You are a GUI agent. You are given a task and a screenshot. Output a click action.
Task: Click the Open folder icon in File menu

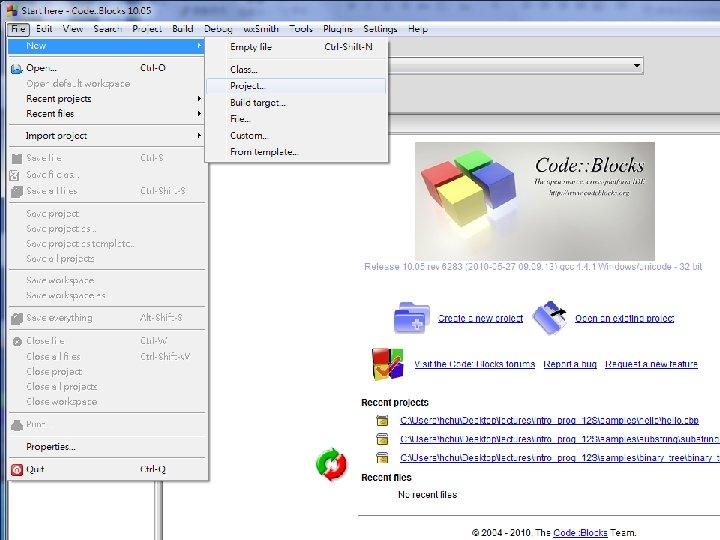point(17,69)
